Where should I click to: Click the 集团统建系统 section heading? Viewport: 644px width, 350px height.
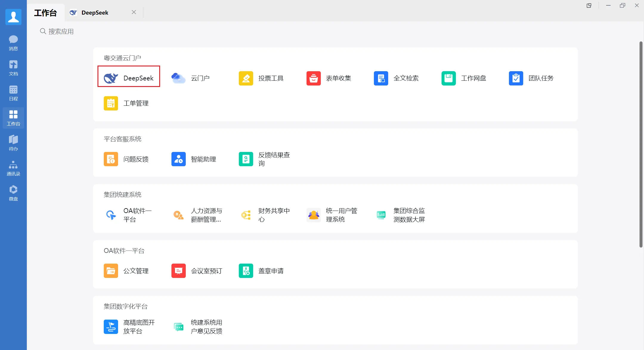point(122,195)
